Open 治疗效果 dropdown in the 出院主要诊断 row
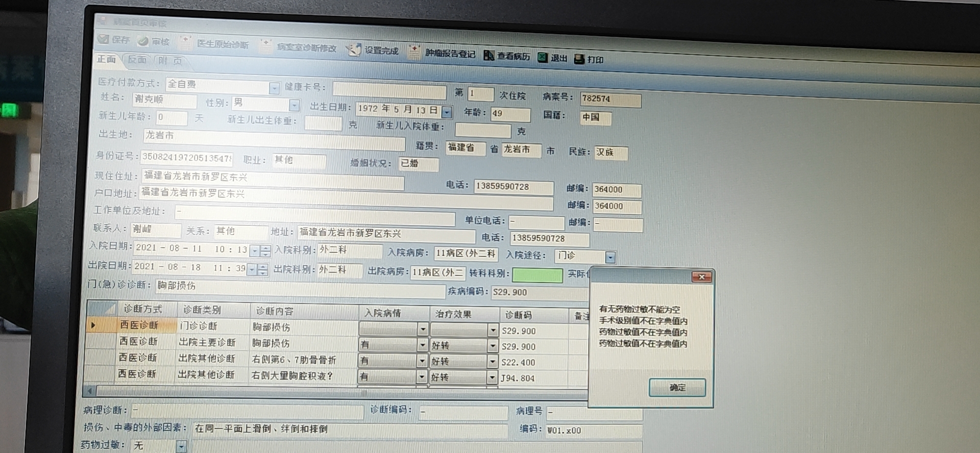Screen dimensions: 980x453 [493, 346]
